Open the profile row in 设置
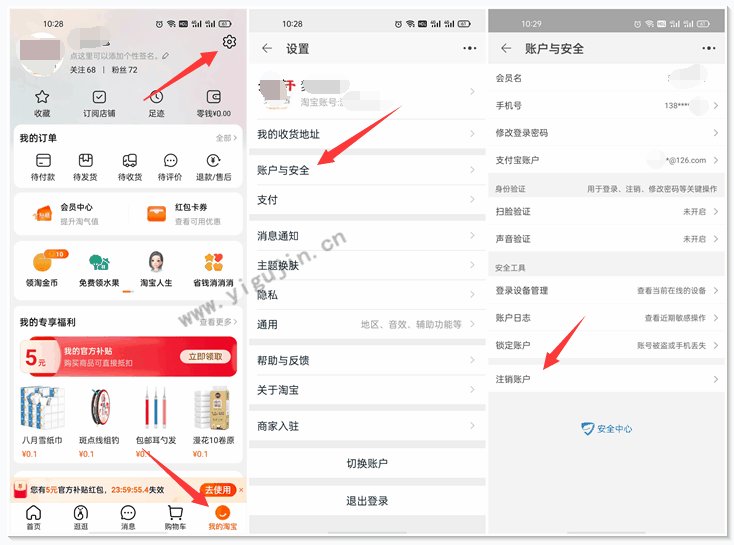734x545 pixels. pos(367,91)
